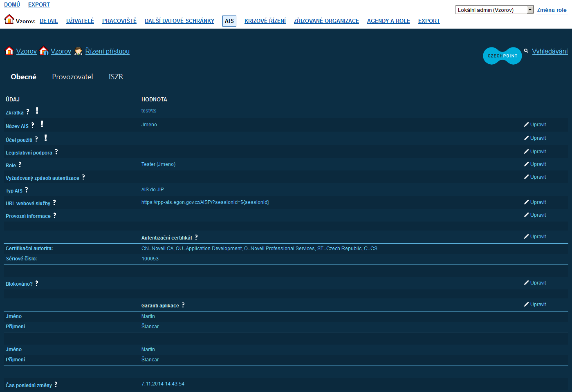Edit Vyžadovaný způsob autentizace via Upravit
The height and width of the screenshot is (392, 572).
535,177
